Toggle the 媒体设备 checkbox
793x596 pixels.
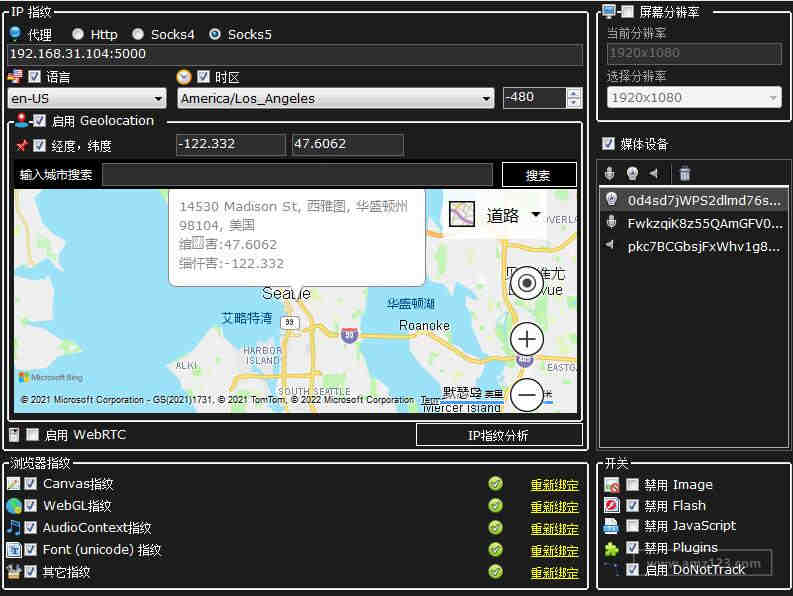tap(608, 144)
